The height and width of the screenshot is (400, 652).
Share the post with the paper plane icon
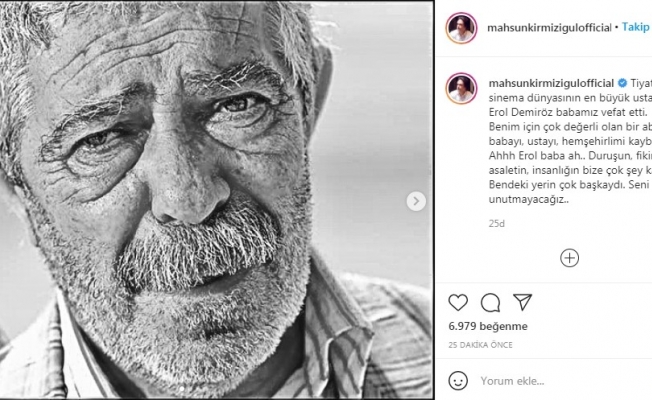click(522, 302)
